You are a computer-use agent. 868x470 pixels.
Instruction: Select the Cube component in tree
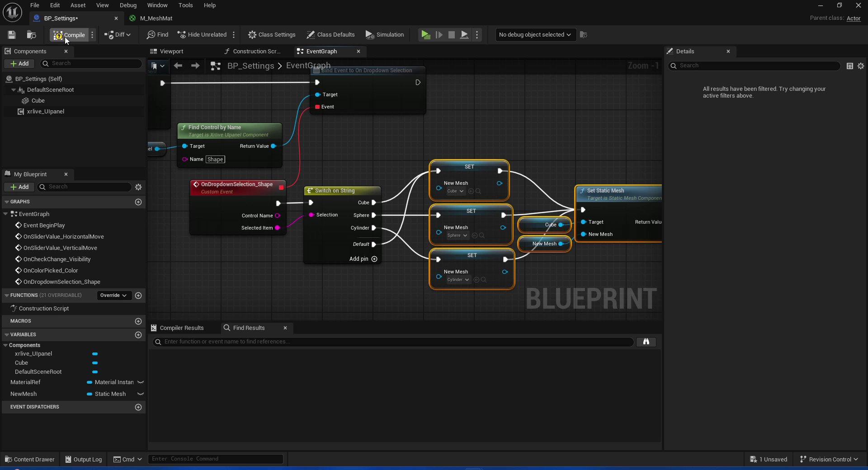38,101
